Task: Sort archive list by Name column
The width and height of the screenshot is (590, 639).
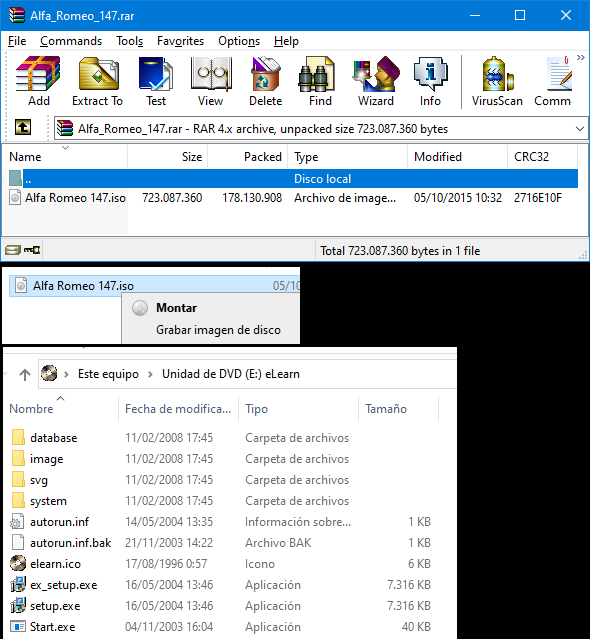Action: (x=65, y=157)
